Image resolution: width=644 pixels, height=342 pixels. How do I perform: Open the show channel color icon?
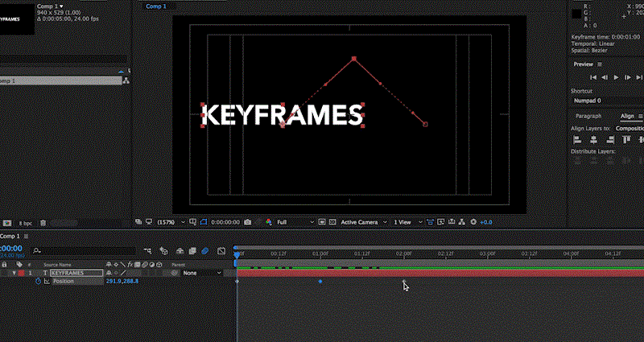pyautogui.click(x=269, y=222)
